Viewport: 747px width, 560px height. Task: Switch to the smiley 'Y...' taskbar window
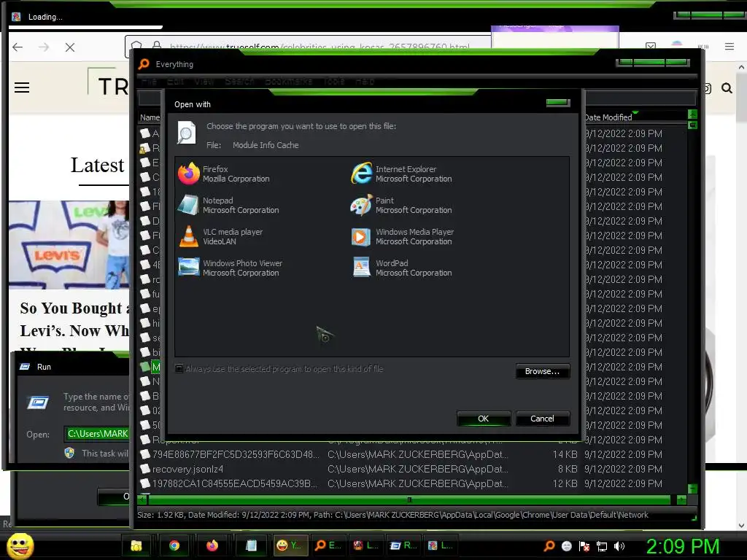290,545
